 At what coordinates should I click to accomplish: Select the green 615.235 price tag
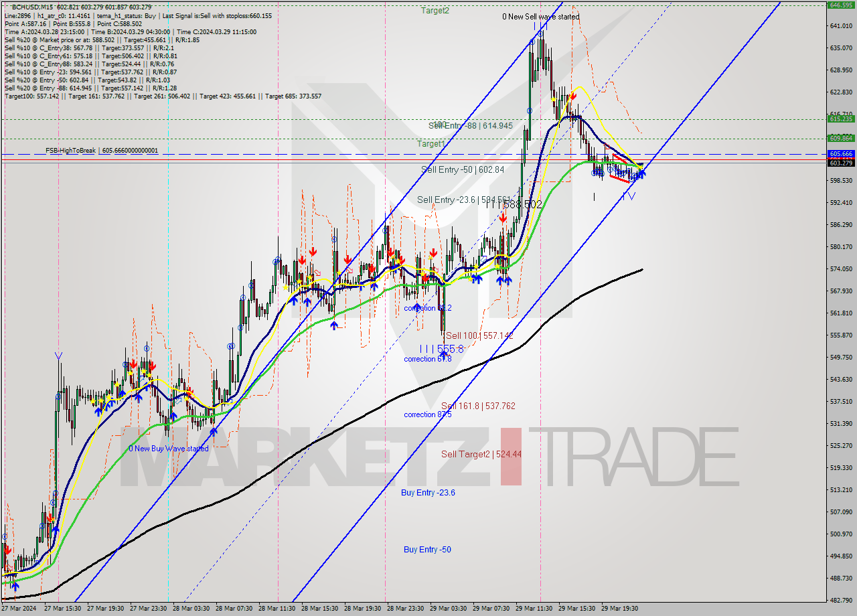click(840, 119)
